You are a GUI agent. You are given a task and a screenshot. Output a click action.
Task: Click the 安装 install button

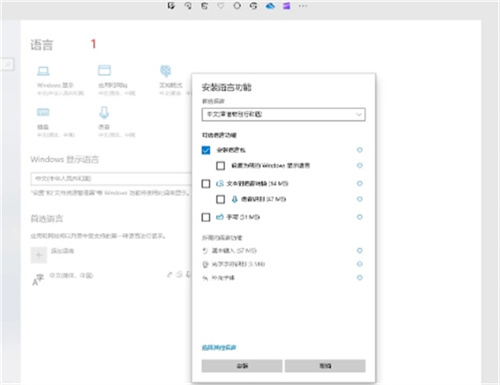click(x=242, y=366)
